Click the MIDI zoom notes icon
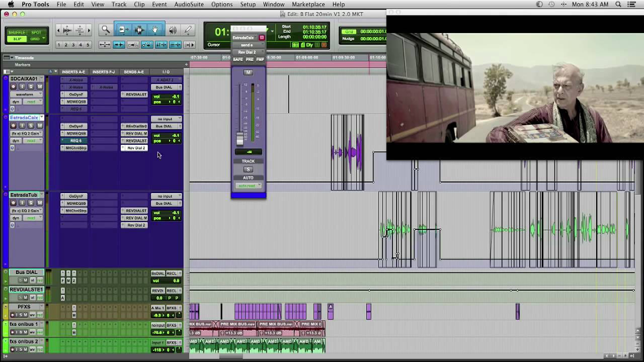This screenshot has width=644, height=362. pyautogui.click(x=79, y=30)
